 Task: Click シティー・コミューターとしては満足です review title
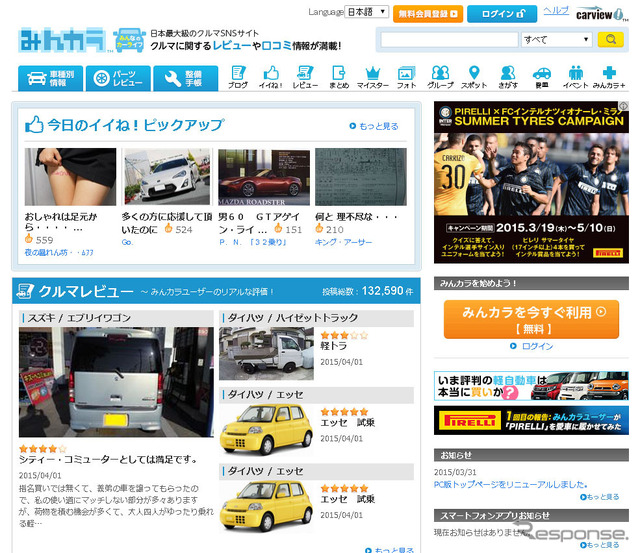pos(109,460)
